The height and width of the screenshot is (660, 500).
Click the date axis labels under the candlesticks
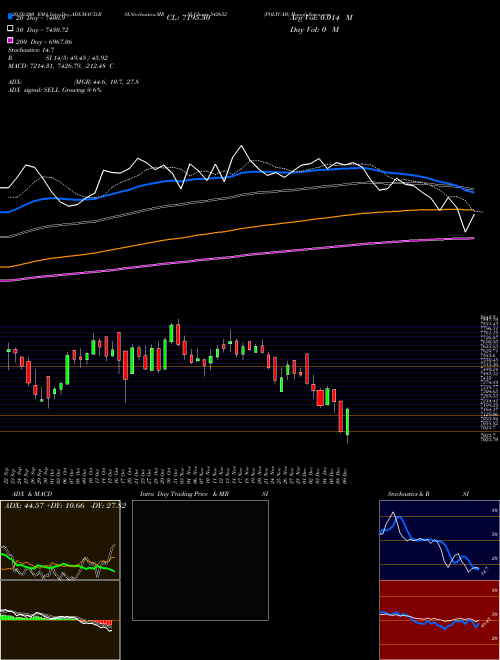[x=176, y=476]
